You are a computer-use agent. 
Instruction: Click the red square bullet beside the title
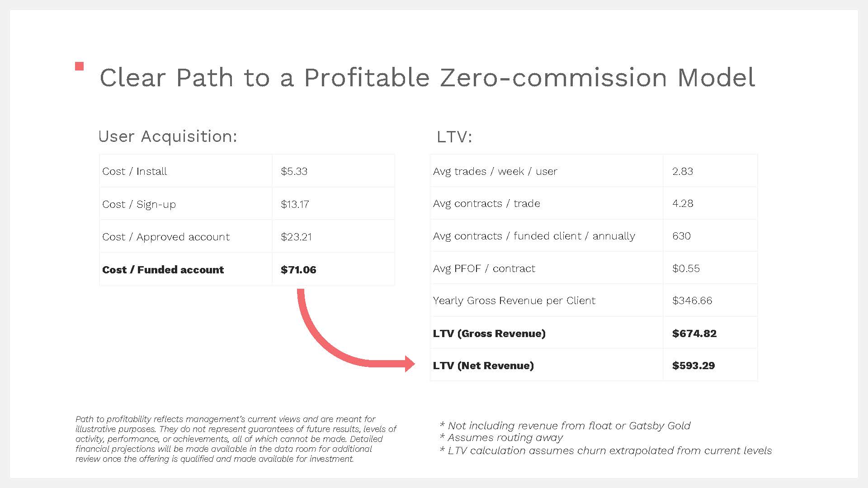point(80,66)
